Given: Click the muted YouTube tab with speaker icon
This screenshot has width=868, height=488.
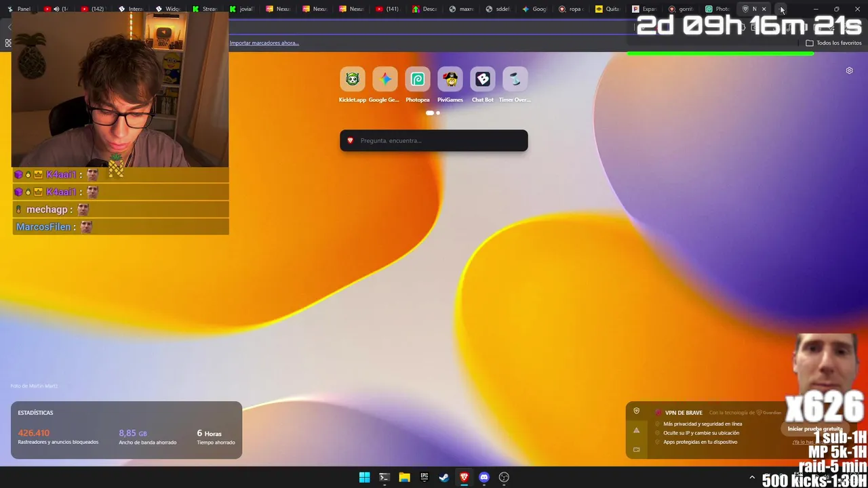Looking at the screenshot, I should point(56,9).
